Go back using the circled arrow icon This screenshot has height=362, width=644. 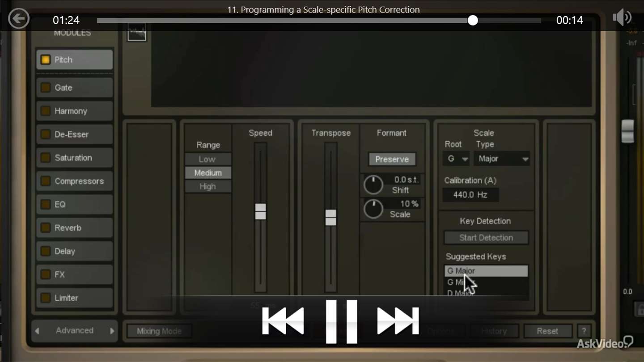[19, 19]
